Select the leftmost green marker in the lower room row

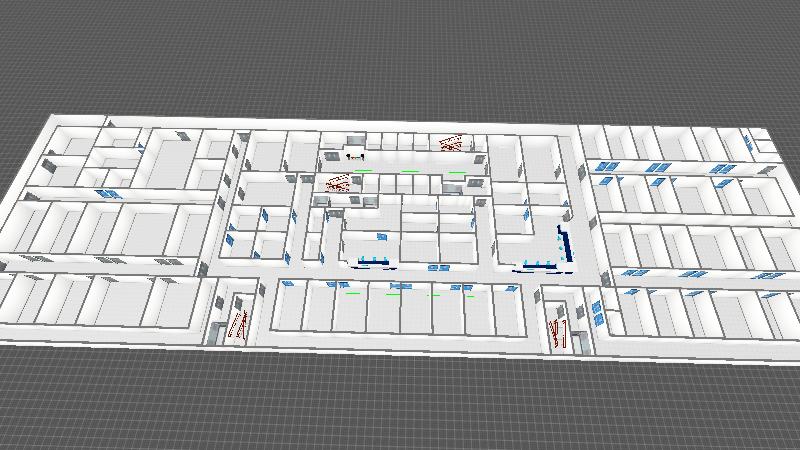(x=352, y=294)
